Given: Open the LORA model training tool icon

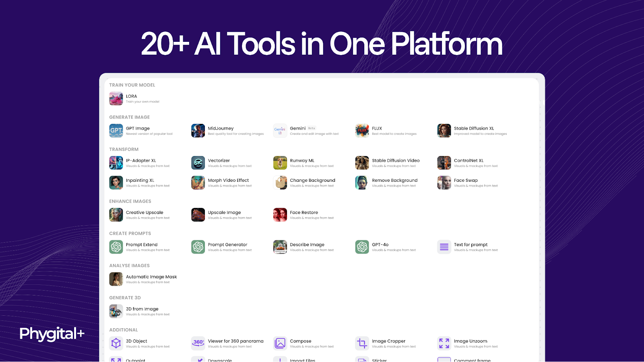Looking at the screenshot, I should (x=116, y=99).
